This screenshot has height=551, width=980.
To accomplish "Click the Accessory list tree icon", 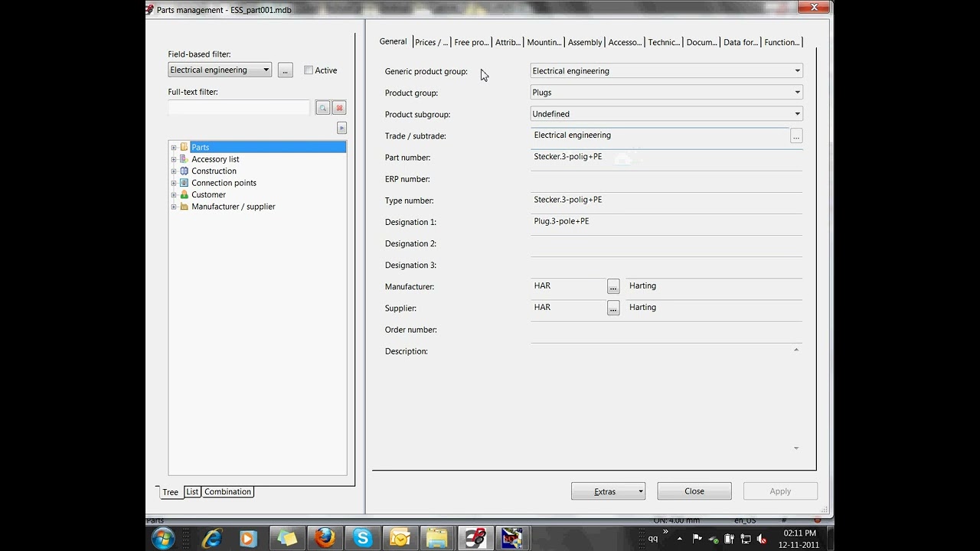I will tap(184, 159).
